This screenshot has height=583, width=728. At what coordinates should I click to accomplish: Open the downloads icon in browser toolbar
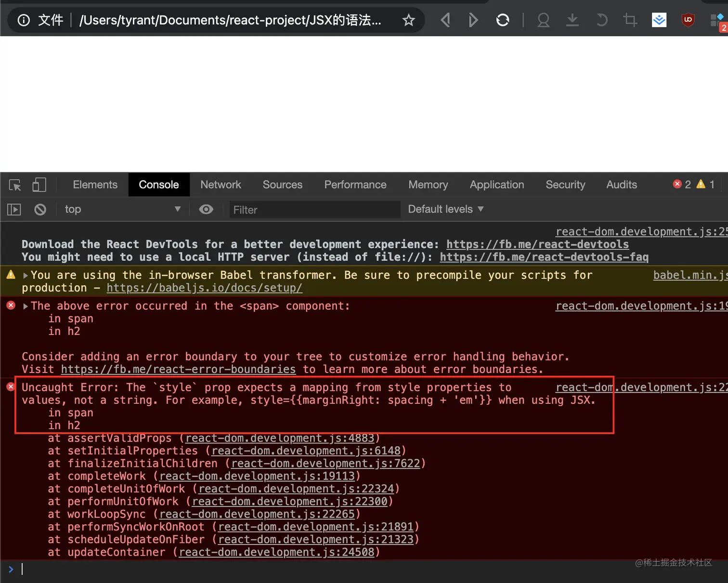572,20
